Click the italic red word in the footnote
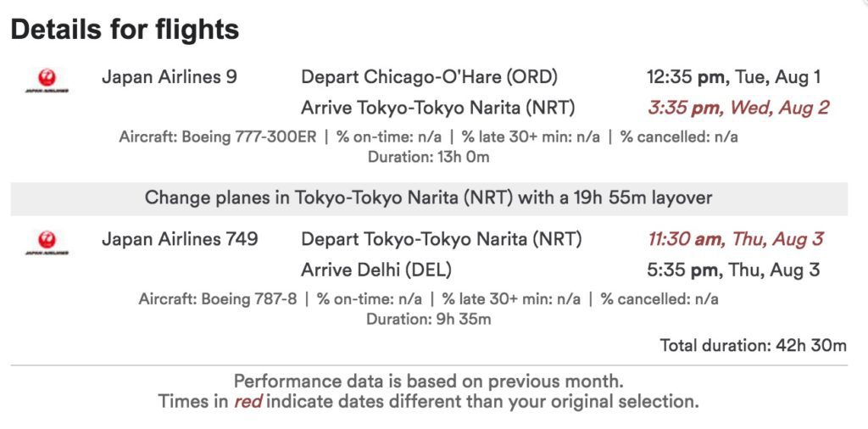Screen dimensions: 868x429 click(x=248, y=401)
